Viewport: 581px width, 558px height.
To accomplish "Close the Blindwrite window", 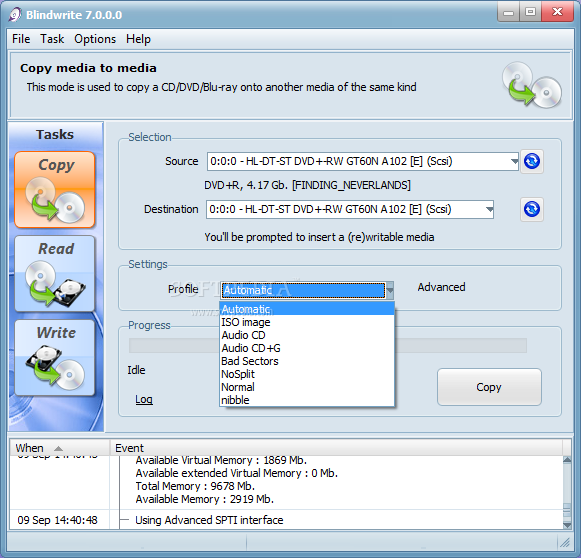I will click(557, 13).
